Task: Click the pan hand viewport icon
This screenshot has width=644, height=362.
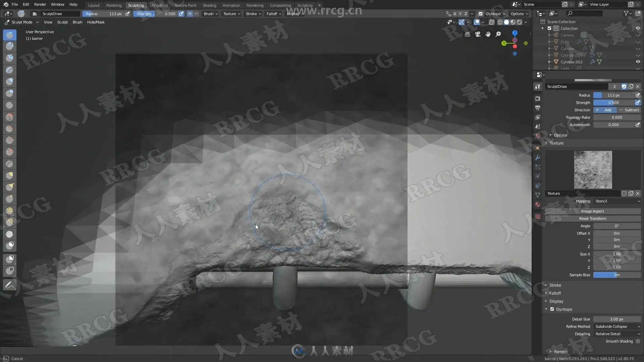Action: point(488,34)
